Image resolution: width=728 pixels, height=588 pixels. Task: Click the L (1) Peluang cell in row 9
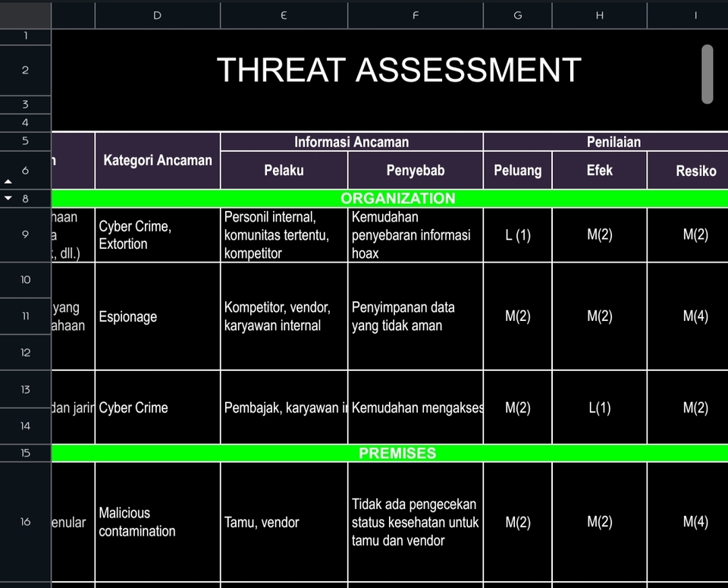tap(518, 234)
